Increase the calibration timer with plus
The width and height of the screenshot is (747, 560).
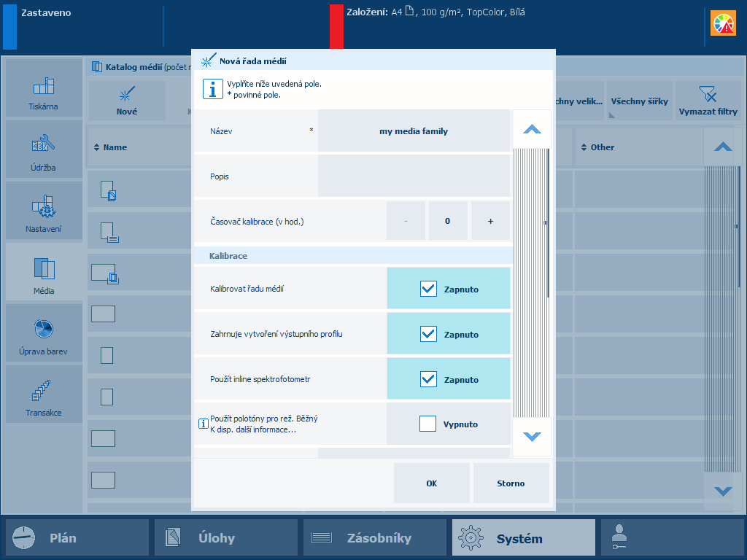click(x=490, y=221)
